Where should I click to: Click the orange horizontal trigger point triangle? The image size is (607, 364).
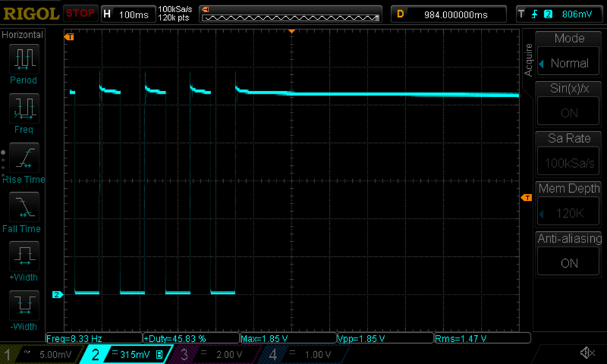click(292, 31)
